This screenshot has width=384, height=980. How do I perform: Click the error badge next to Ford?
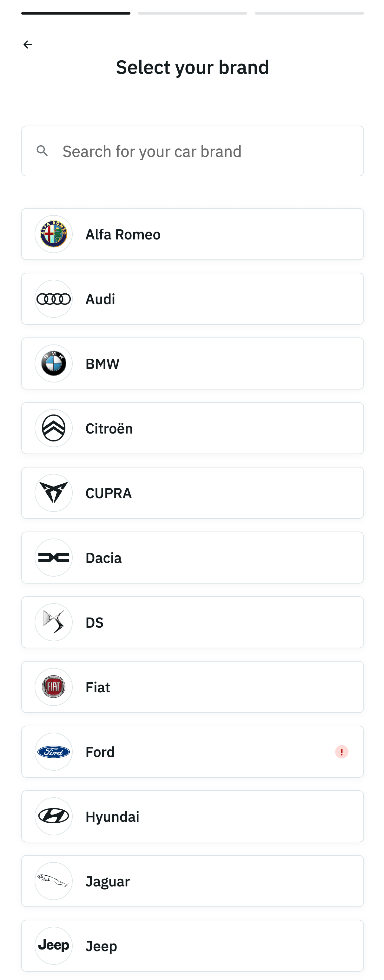[342, 752]
